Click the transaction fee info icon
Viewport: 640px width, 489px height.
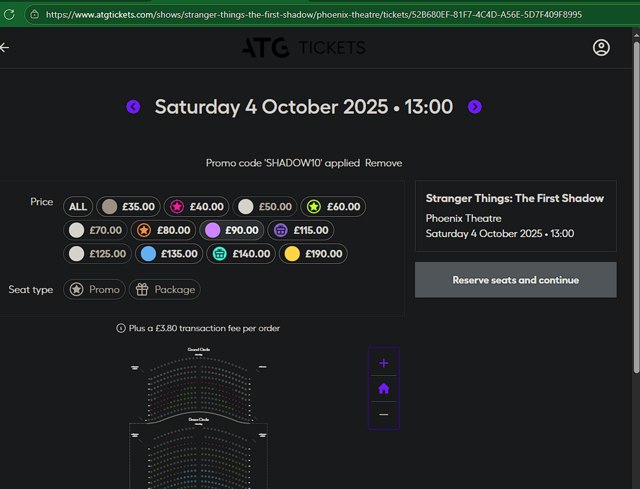(x=121, y=328)
